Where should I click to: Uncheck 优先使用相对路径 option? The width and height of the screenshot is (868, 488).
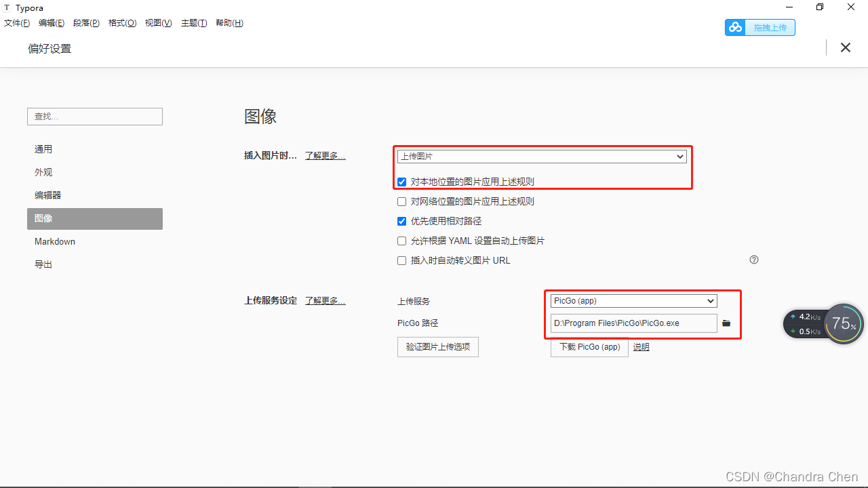(402, 221)
